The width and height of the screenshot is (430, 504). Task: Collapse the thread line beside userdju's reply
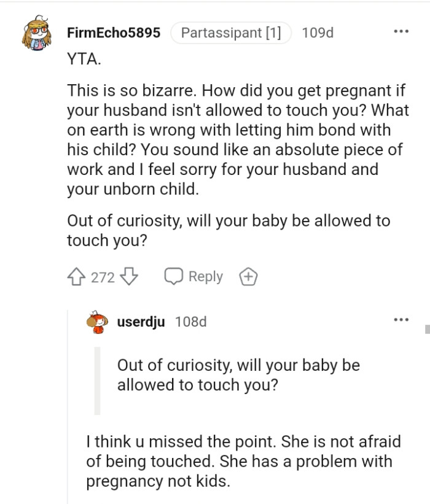[68, 411]
